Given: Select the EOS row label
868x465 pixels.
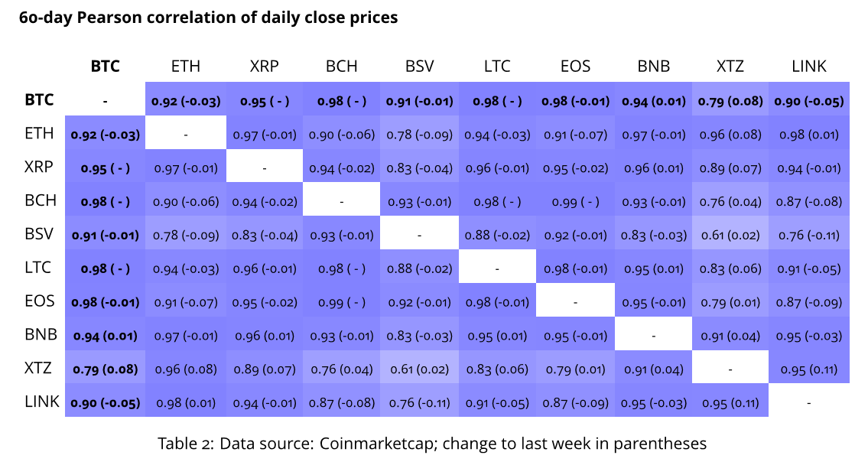Looking at the screenshot, I should pyautogui.click(x=40, y=301).
